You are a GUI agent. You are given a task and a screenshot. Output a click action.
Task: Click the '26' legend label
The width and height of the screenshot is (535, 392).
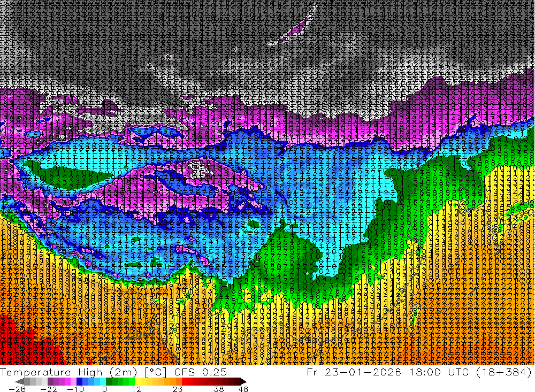pyautogui.click(x=178, y=389)
